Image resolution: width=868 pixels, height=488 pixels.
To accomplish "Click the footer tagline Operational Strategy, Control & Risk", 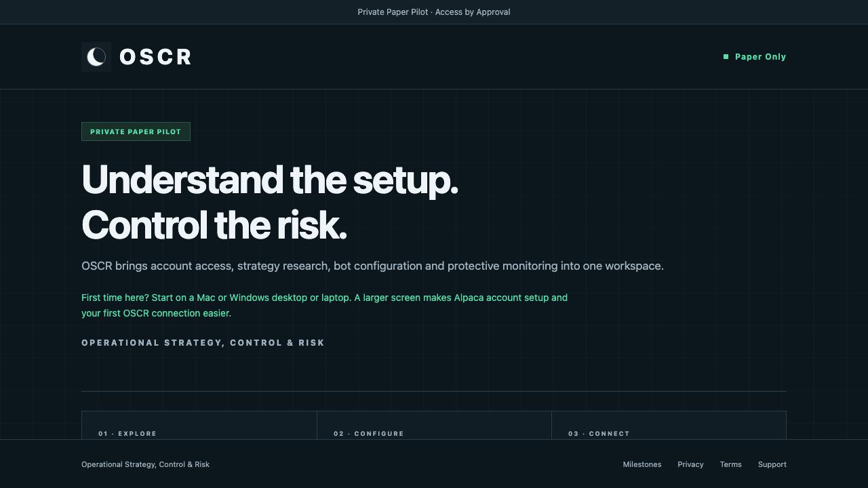I will click(x=145, y=464).
